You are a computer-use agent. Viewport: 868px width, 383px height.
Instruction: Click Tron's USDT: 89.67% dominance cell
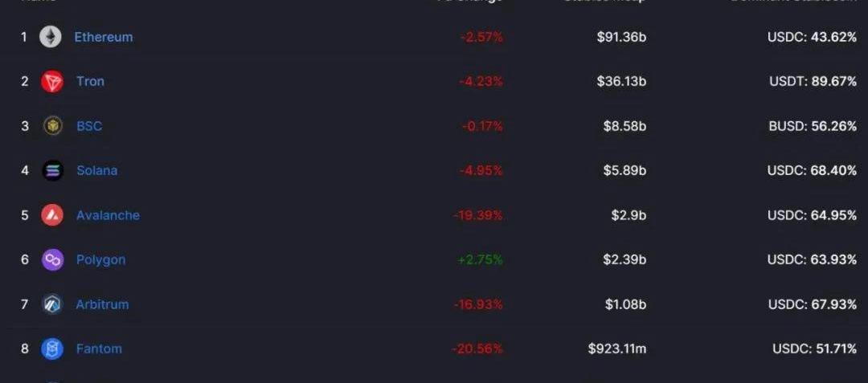pyautogui.click(x=812, y=81)
